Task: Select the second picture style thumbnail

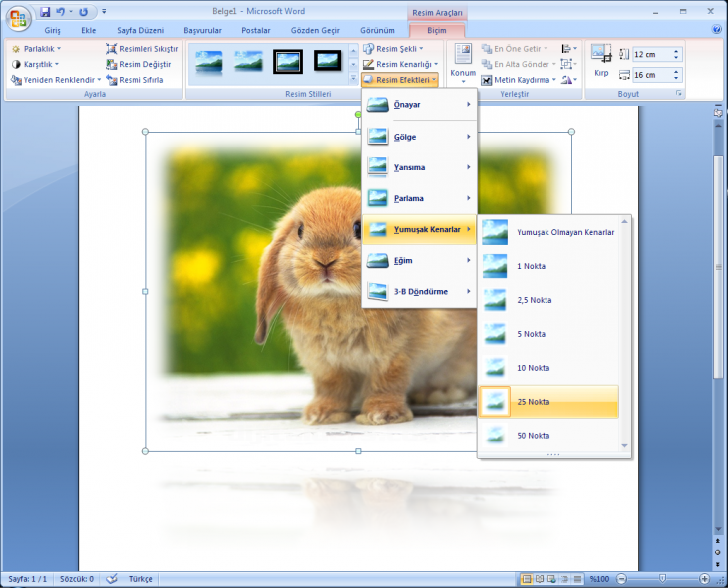Action: pos(249,61)
